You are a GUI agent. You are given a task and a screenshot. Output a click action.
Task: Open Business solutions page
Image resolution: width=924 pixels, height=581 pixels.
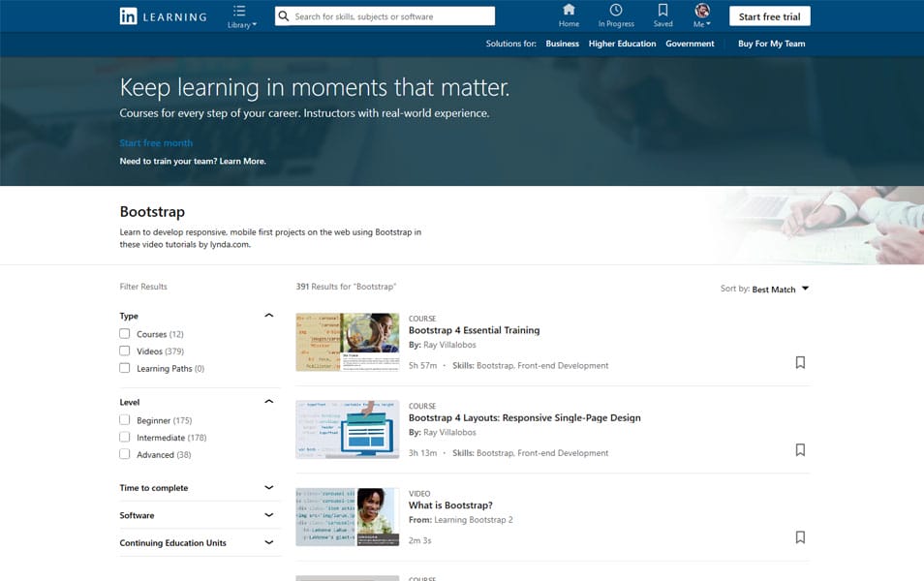(562, 44)
